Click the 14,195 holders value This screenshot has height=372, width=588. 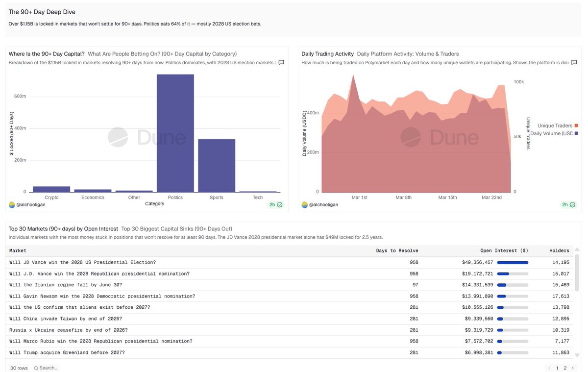(560, 262)
